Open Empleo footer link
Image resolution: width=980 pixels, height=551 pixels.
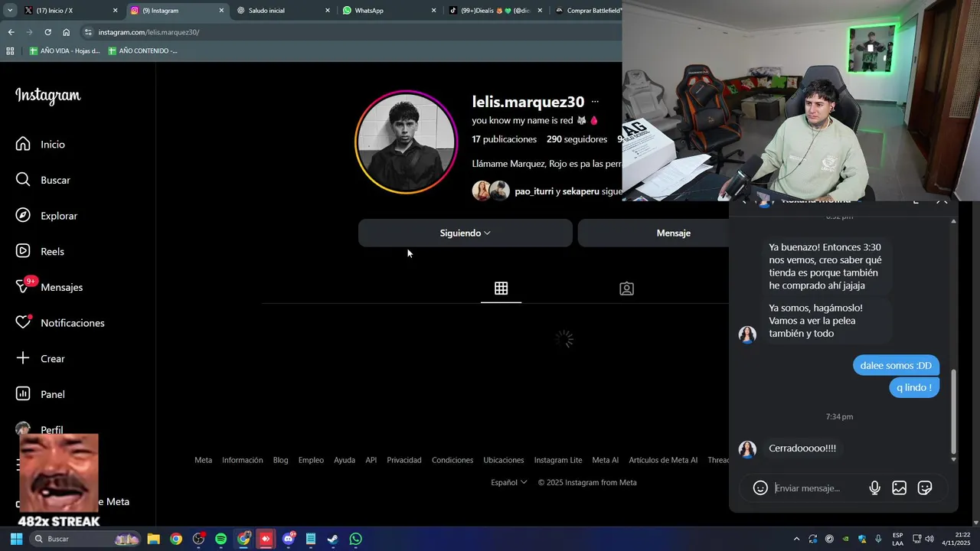tap(311, 460)
